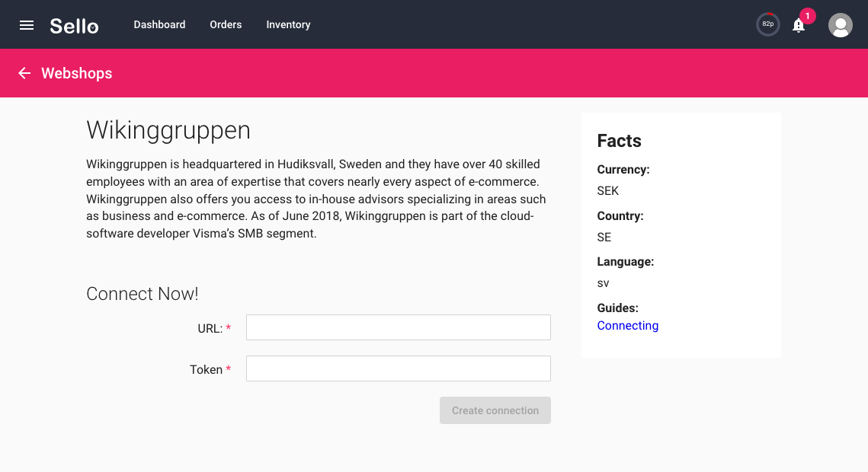Go back using the Webshops arrow

point(24,73)
